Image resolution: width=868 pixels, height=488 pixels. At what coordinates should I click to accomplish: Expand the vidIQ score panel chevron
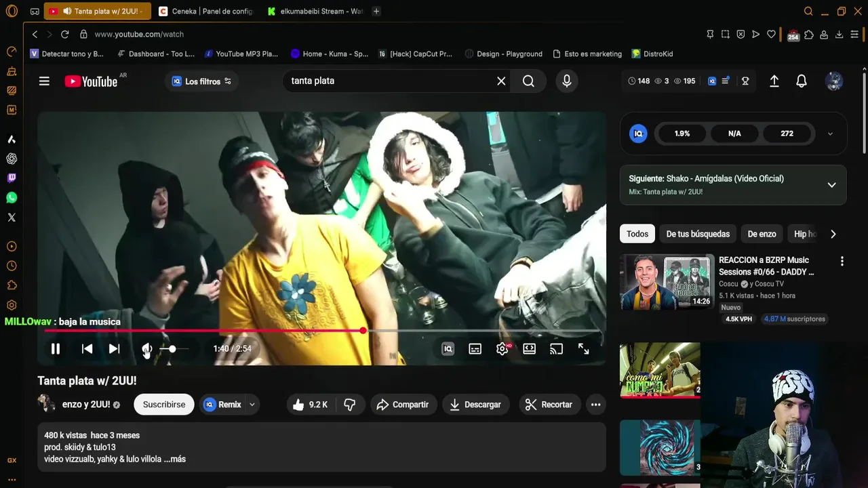tap(830, 134)
